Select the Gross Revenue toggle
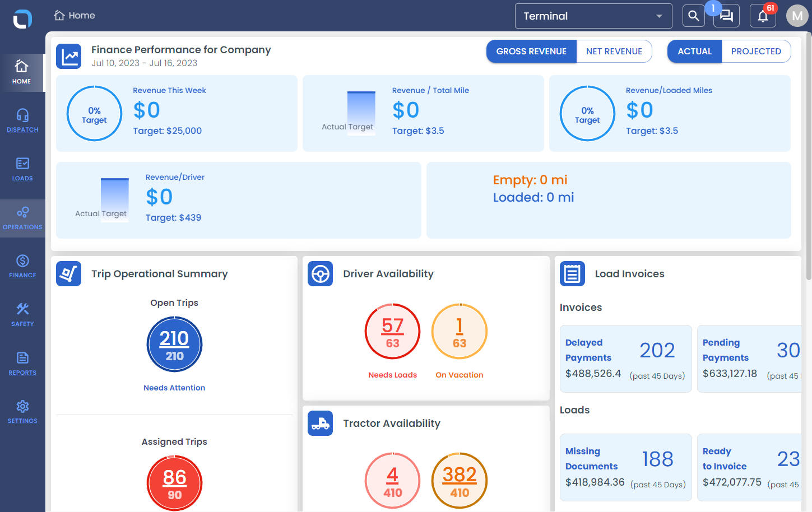812x512 pixels. [x=531, y=52]
